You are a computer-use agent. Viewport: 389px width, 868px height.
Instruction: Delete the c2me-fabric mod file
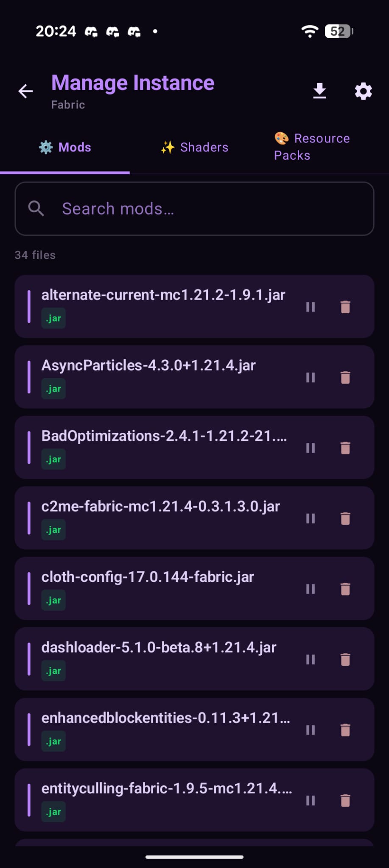(345, 518)
